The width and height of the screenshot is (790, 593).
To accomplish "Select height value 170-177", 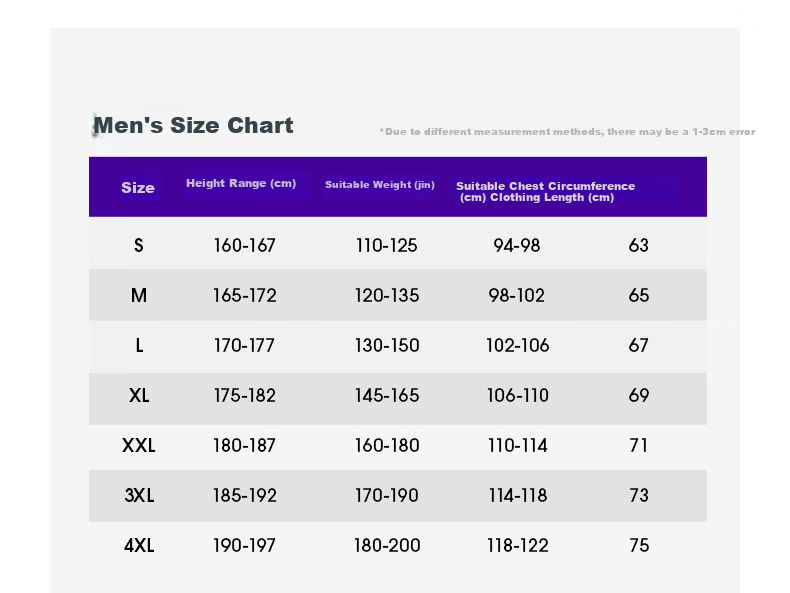I will click(x=244, y=346).
